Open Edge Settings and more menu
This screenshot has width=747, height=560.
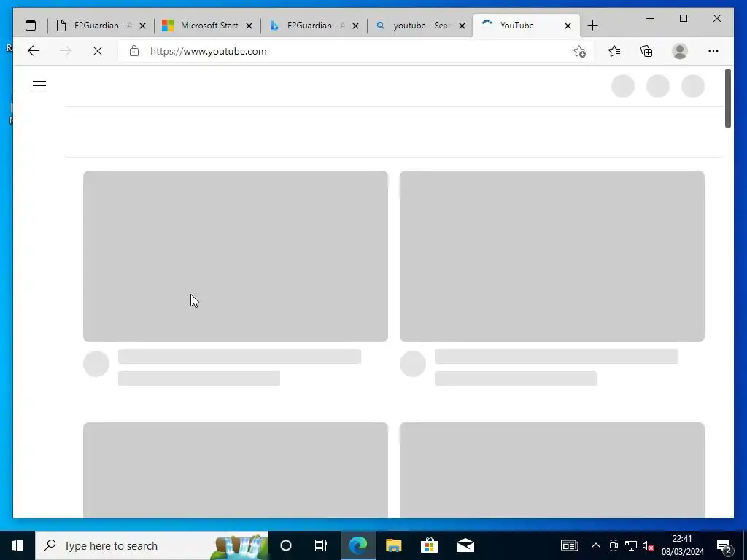[713, 51]
